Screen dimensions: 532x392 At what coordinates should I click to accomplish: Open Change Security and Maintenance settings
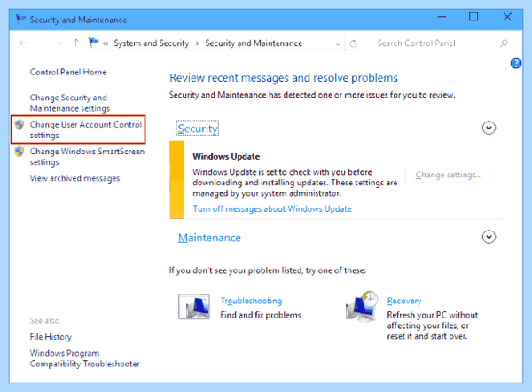[x=70, y=103]
